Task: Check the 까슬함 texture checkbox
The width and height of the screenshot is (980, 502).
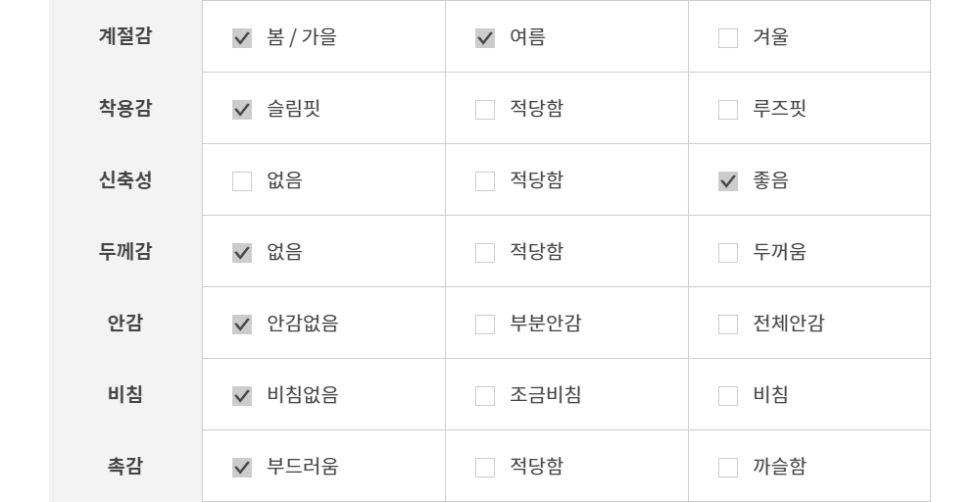Action: (x=728, y=468)
